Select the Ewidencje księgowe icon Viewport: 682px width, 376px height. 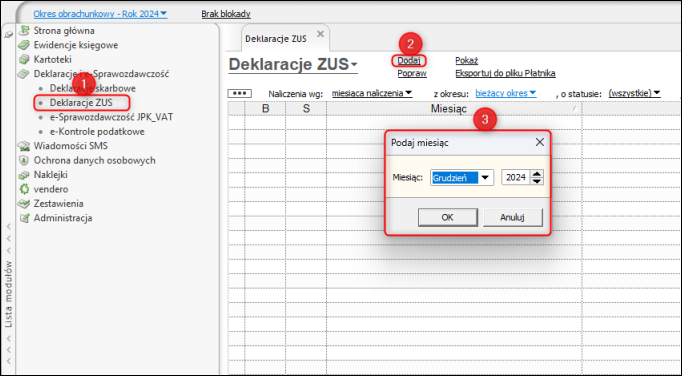tap(24, 45)
